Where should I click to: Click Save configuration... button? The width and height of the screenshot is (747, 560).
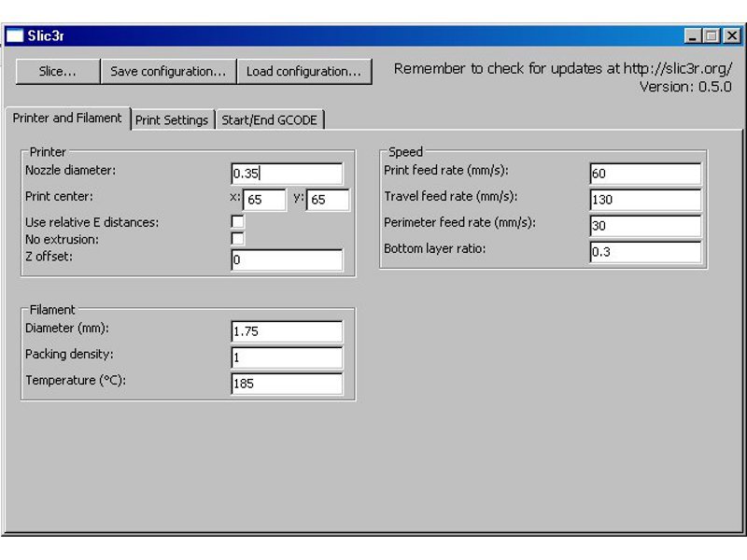coord(168,72)
